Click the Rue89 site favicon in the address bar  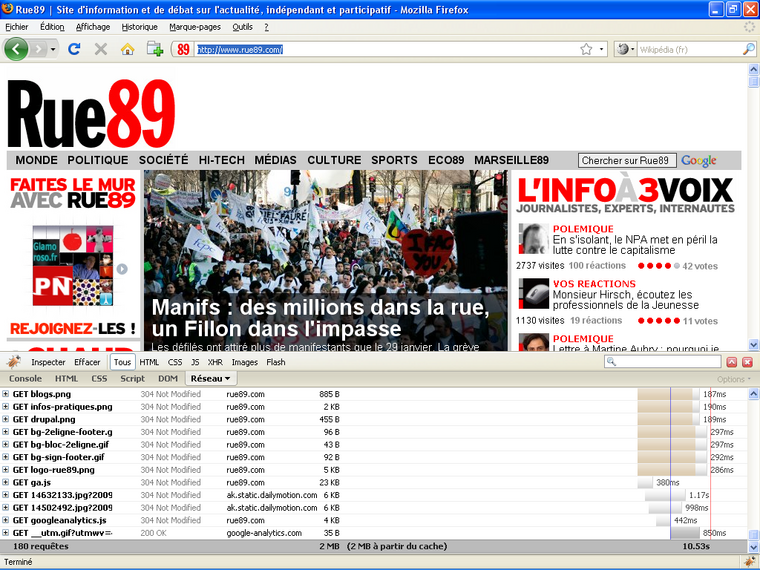(183, 49)
